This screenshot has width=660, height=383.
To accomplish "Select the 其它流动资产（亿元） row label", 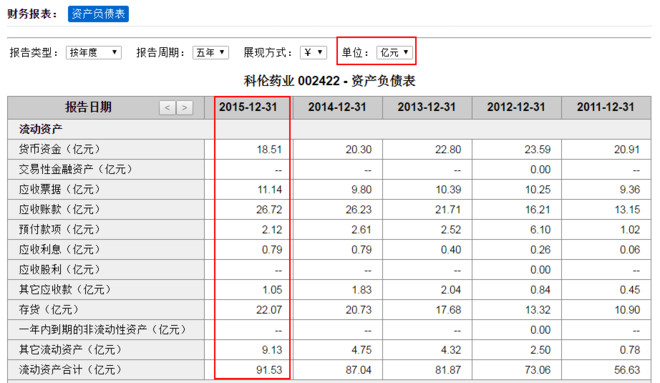I will (x=70, y=350).
